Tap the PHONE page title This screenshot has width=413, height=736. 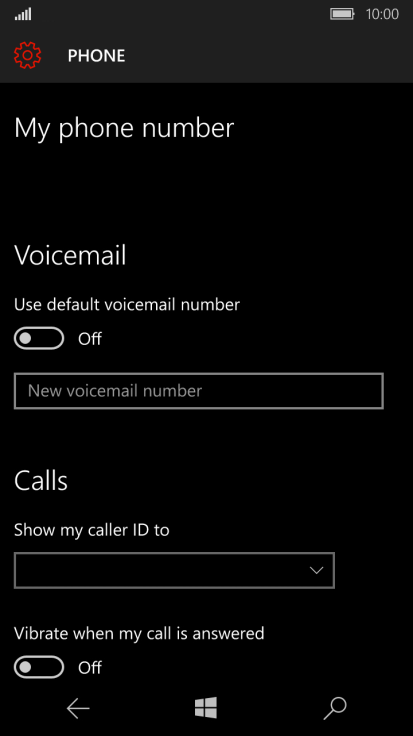[x=96, y=56]
